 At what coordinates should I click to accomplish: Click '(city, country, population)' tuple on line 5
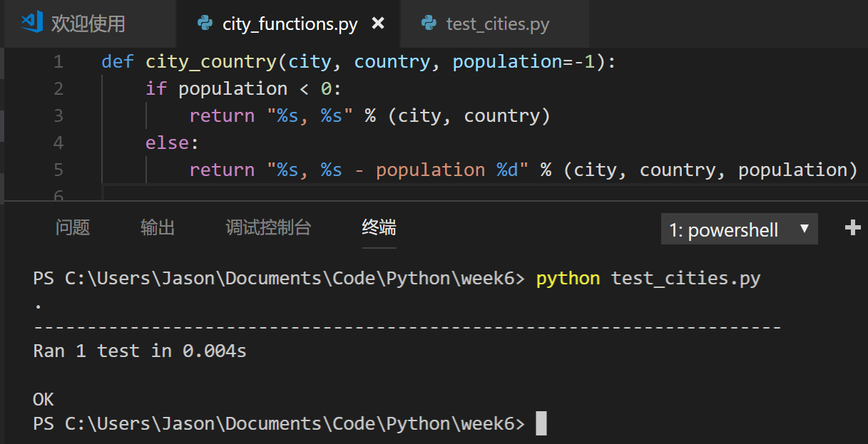coord(710,170)
